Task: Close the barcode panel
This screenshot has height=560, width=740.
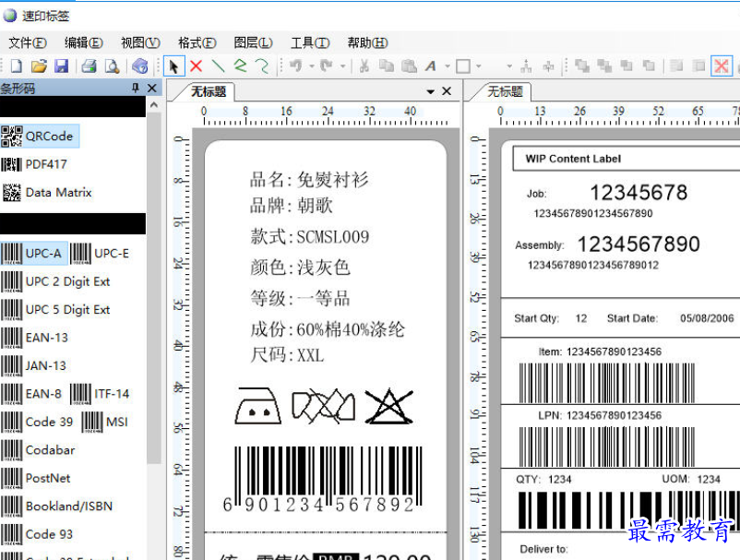Action: tap(152, 89)
